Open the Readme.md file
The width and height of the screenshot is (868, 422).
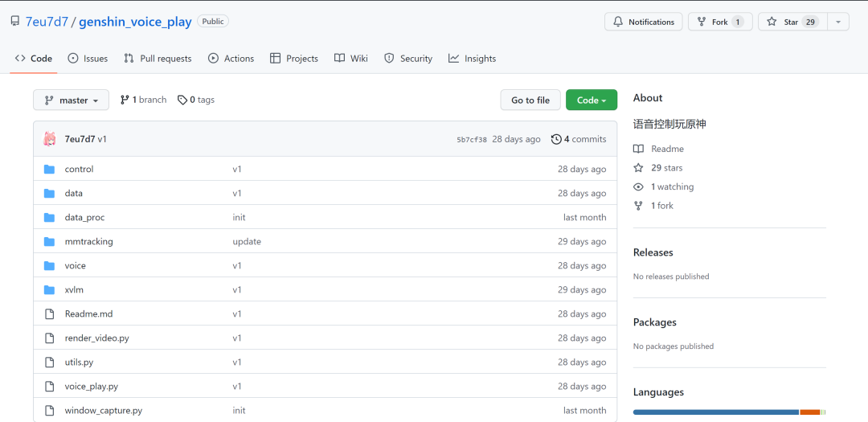pyautogui.click(x=88, y=313)
